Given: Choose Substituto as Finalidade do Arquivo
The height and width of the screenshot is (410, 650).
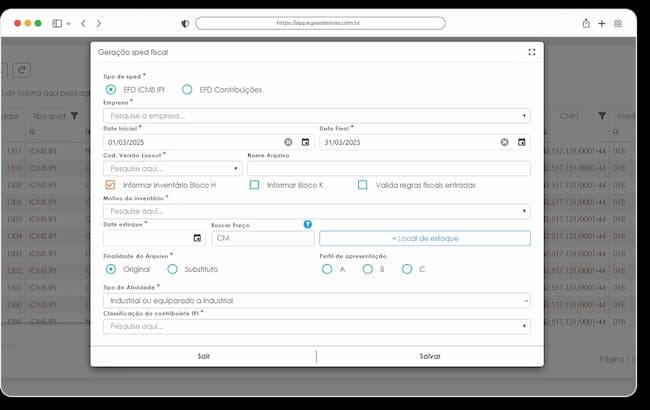Looking at the screenshot, I should (172, 269).
